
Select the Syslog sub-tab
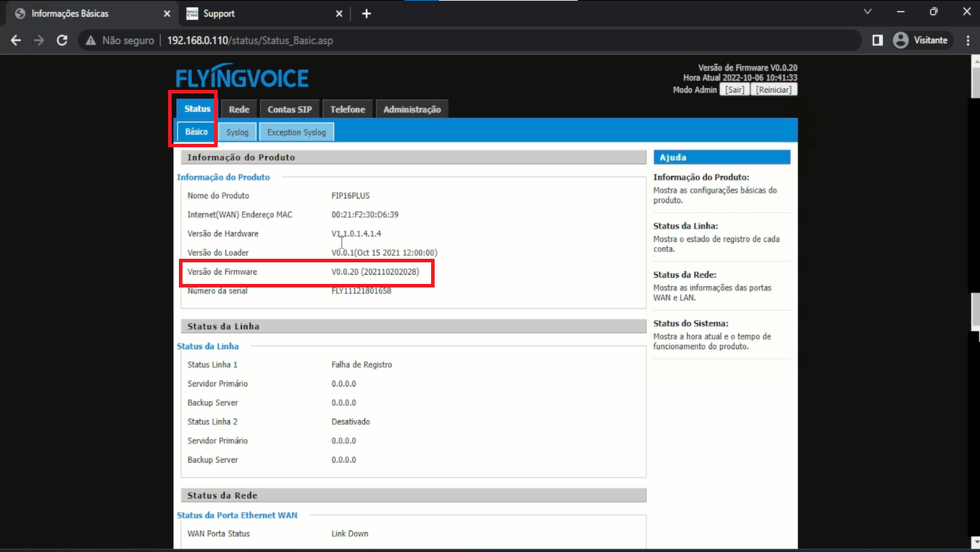(237, 132)
